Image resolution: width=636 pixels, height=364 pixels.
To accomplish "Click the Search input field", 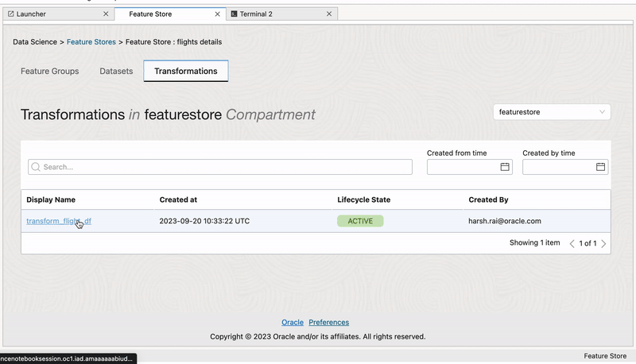I will click(220, 167).
